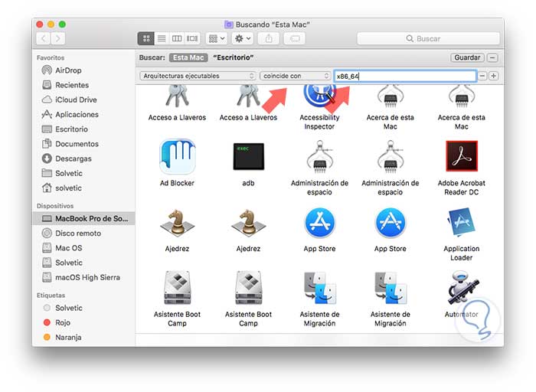Screen dimensions: 536x392
Task: Open the Arquitecturas ejecutables dropdown
Action: tap(198, 76)
